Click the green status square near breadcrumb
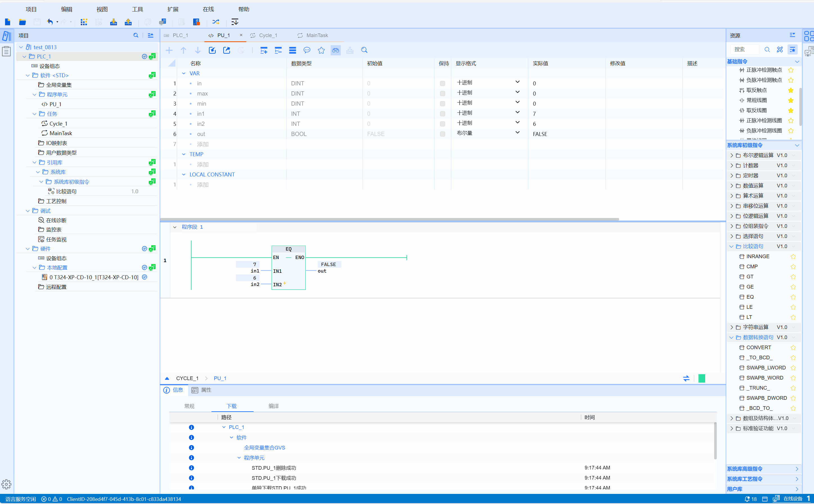 (702, 378)
